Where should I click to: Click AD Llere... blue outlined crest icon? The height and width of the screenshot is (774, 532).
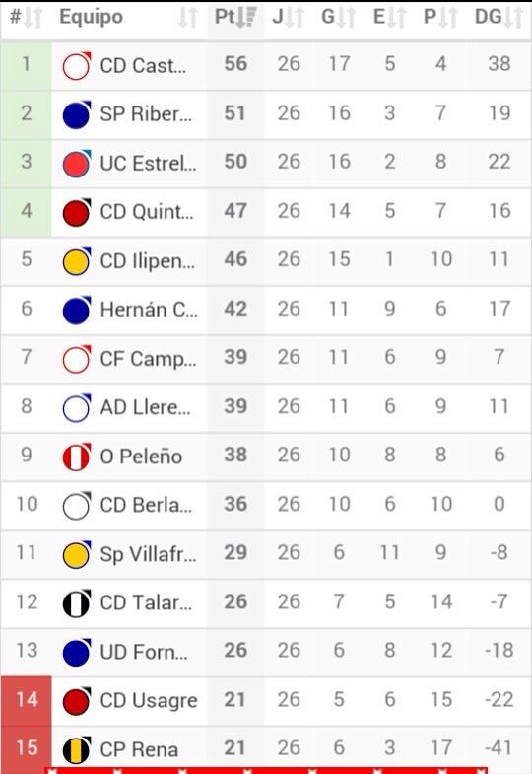pyautogui.click(x=77, y=408)
